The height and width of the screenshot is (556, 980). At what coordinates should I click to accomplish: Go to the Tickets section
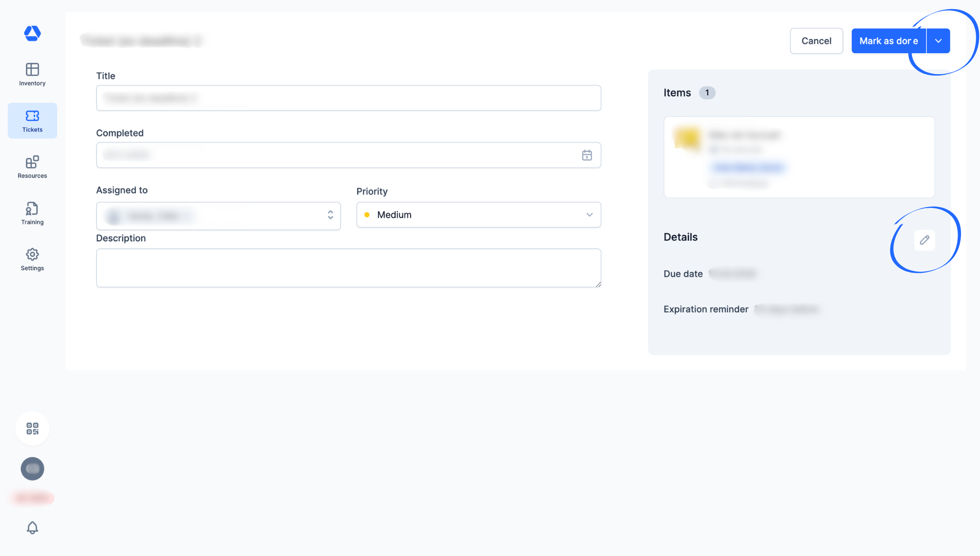32,121
